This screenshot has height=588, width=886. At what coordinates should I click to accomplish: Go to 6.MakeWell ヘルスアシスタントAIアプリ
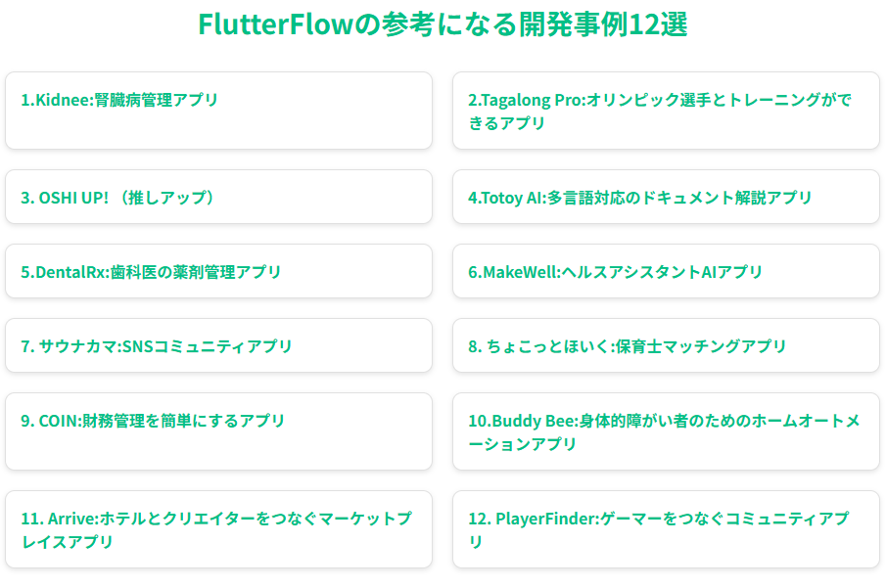click(666, 271)
